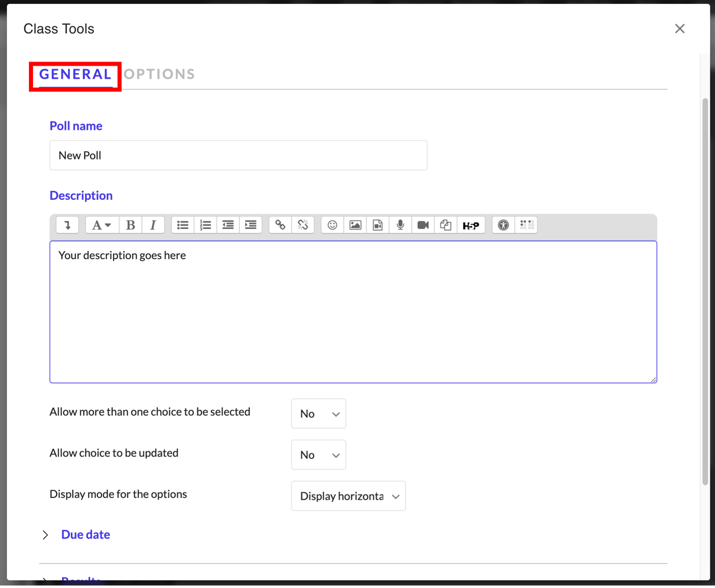Screen dimensions: 715x588
Task: Open 'Allow more than one choice' dropdown
Action: (318, 413)
